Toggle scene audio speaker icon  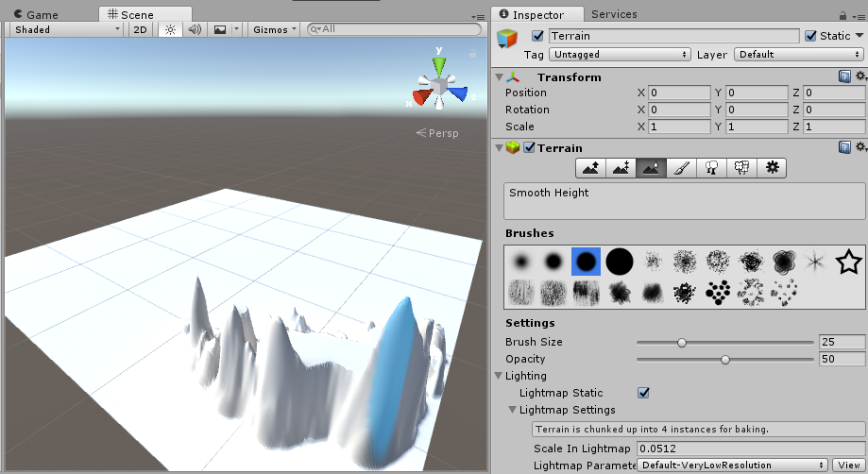pyautogui.click(x=195, y=29)
